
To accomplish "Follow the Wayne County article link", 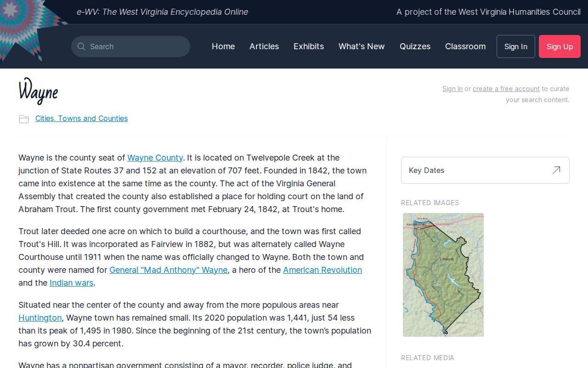I will click(x=155, y=157).
